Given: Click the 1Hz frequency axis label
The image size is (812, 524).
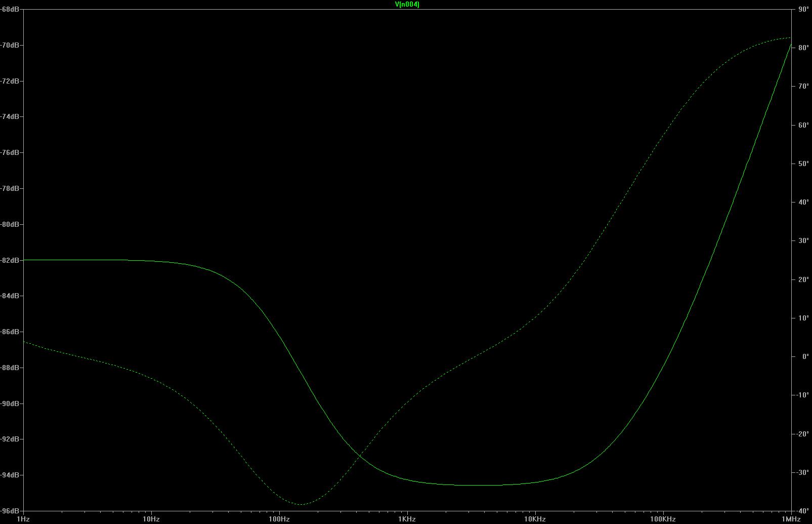Looking at the screenshot, I should (x=23, y=519).
